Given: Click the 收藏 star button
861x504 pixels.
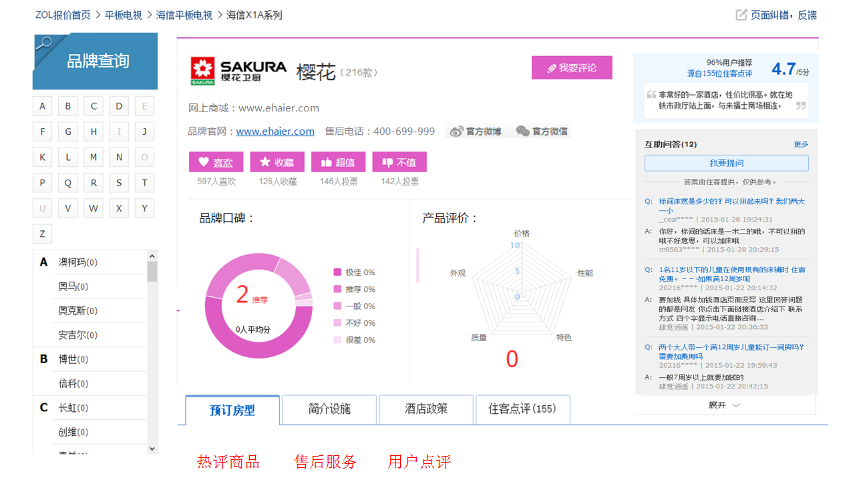Looking at the screenshot, I should click(277, 162).
